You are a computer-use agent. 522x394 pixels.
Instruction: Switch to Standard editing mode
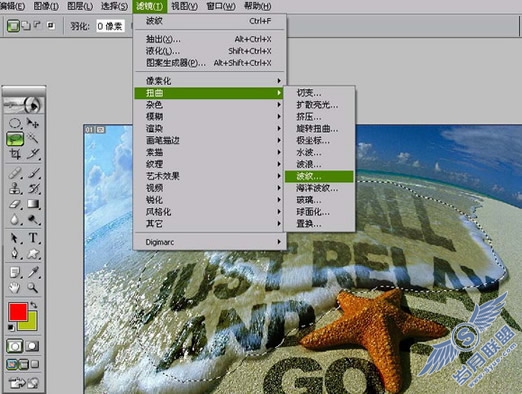15,346
